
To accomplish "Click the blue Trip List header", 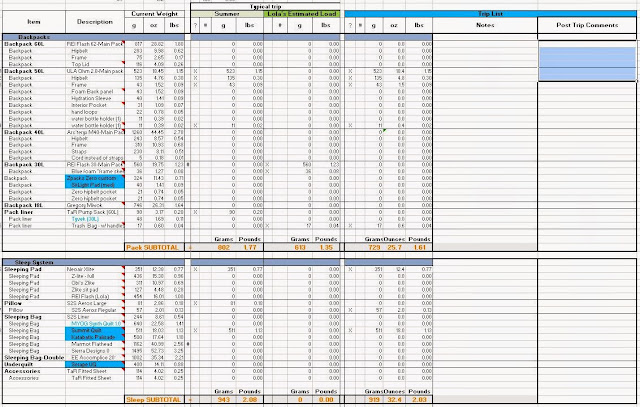I will (x=490, y=14).
